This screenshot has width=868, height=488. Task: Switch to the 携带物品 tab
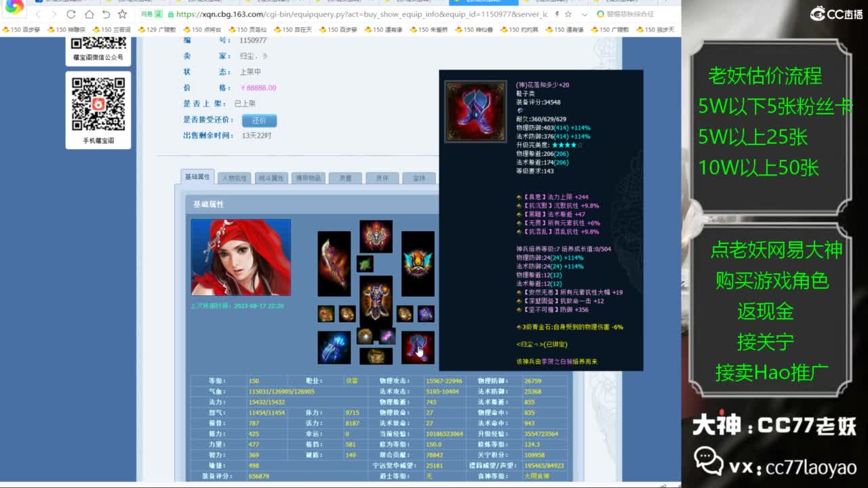[308, 178]
